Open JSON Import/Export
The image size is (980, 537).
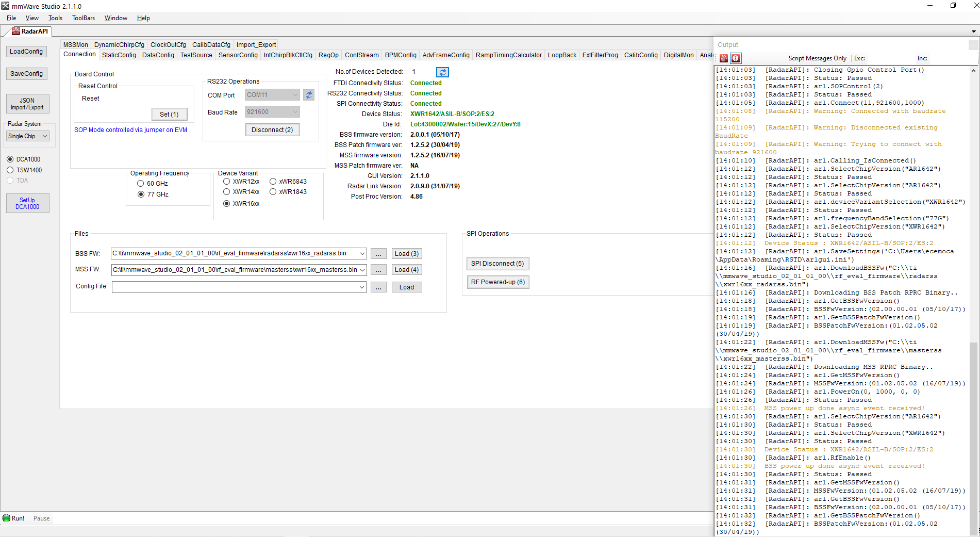point(27,104)
